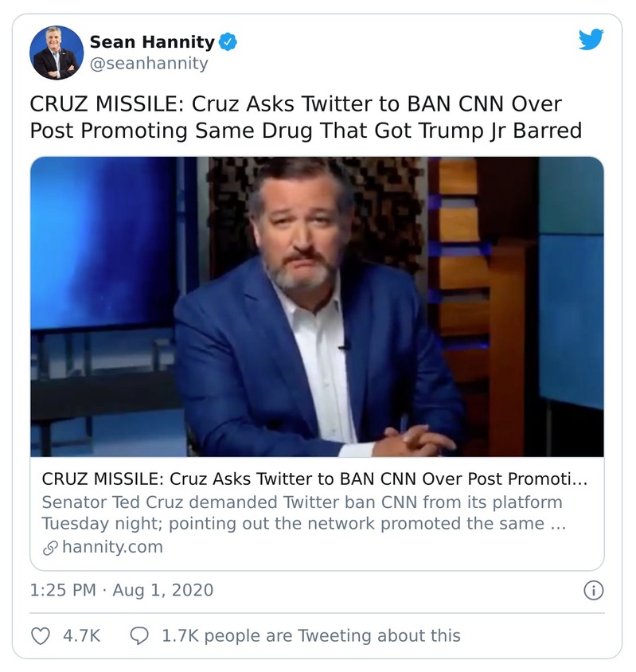636x672 pixels.
Task: Click the Sean Hannity display name
Action: (x=152, y=41)
